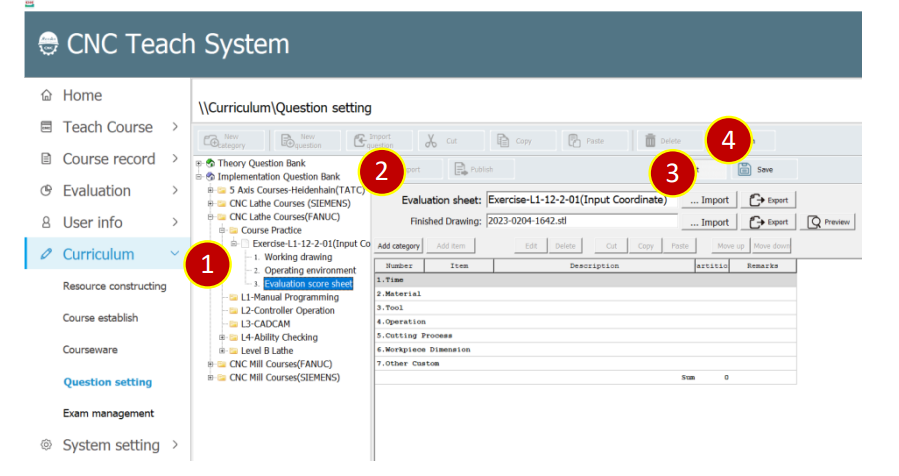Expand the CNC Mill Courses(SIEMENS) folder
899x476 pixels.
click(210, 377)
